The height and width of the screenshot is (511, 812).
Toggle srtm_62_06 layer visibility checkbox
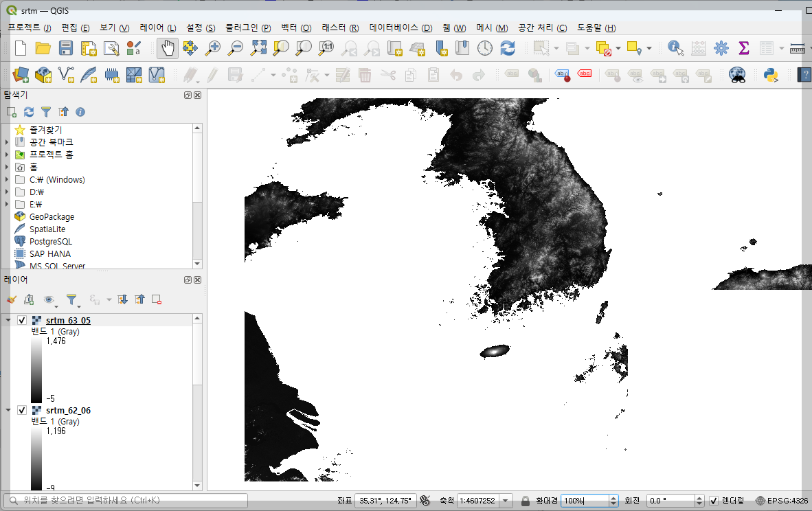[x=22, y=410]
